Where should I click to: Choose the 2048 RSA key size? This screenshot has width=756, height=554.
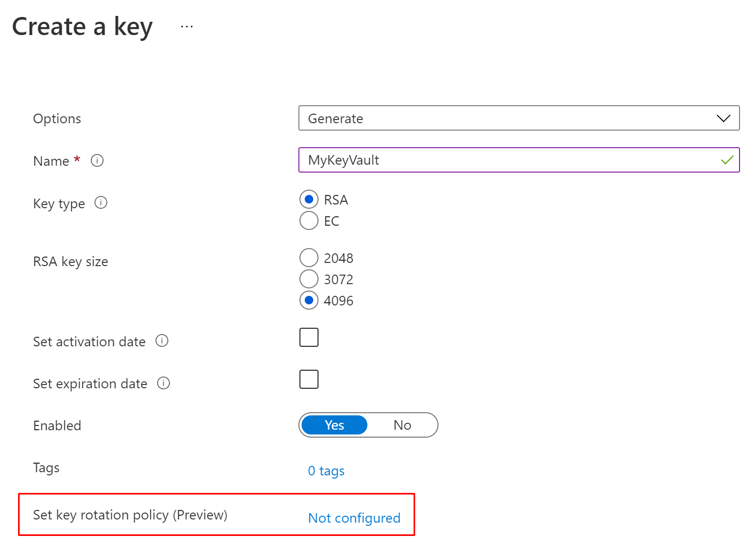[309, 258]
